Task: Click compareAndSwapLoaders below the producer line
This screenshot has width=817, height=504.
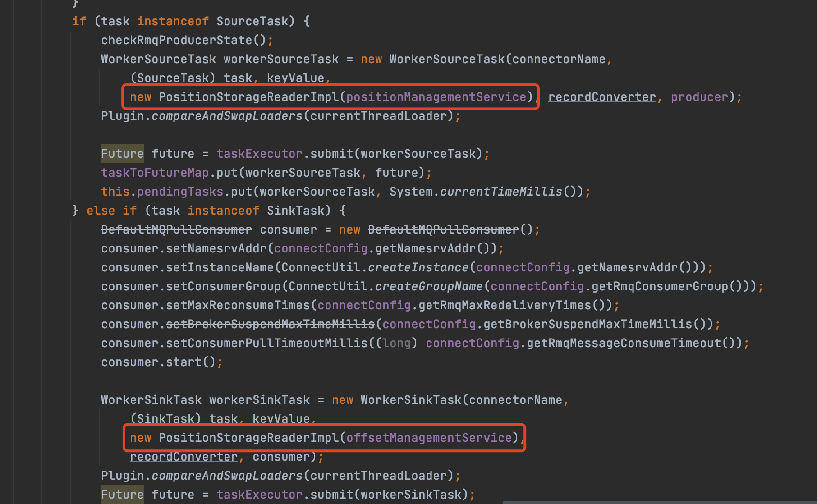Action: [x=227, y=116]
